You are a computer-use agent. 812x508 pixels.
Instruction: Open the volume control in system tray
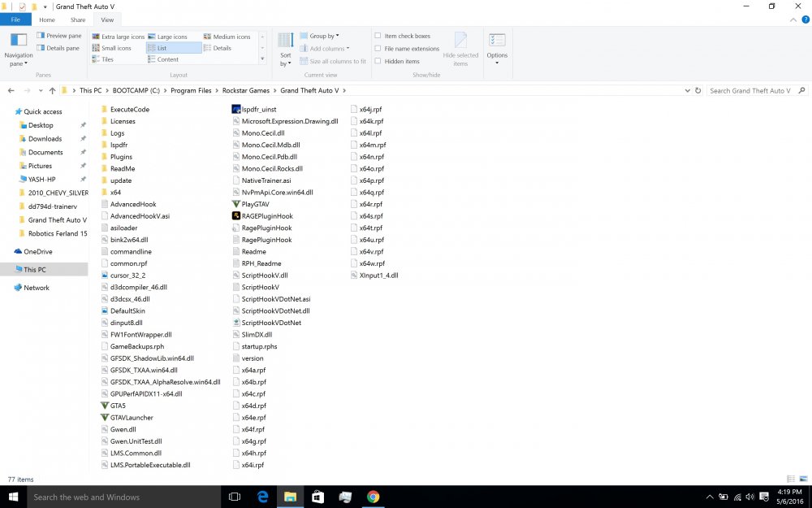coord(749,497)
